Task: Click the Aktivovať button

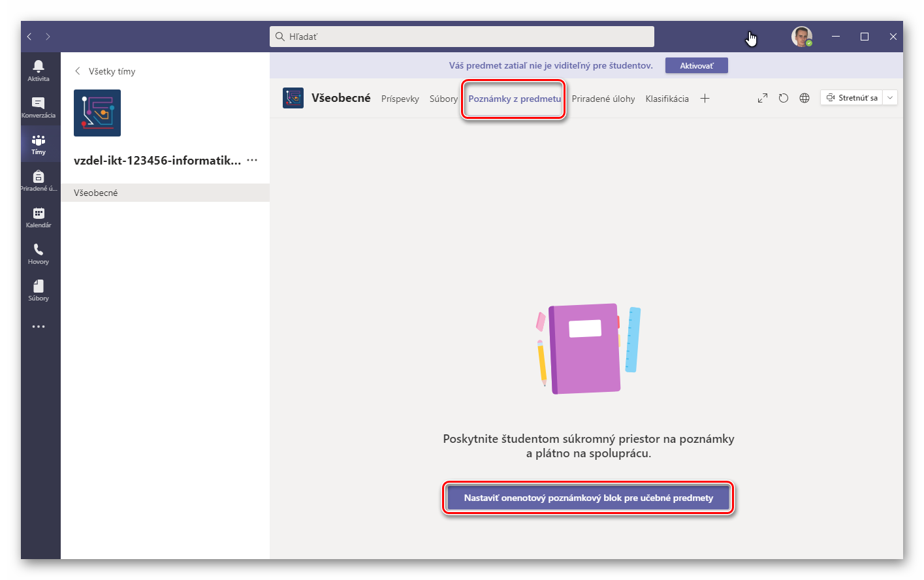Action: pos(696,66)
